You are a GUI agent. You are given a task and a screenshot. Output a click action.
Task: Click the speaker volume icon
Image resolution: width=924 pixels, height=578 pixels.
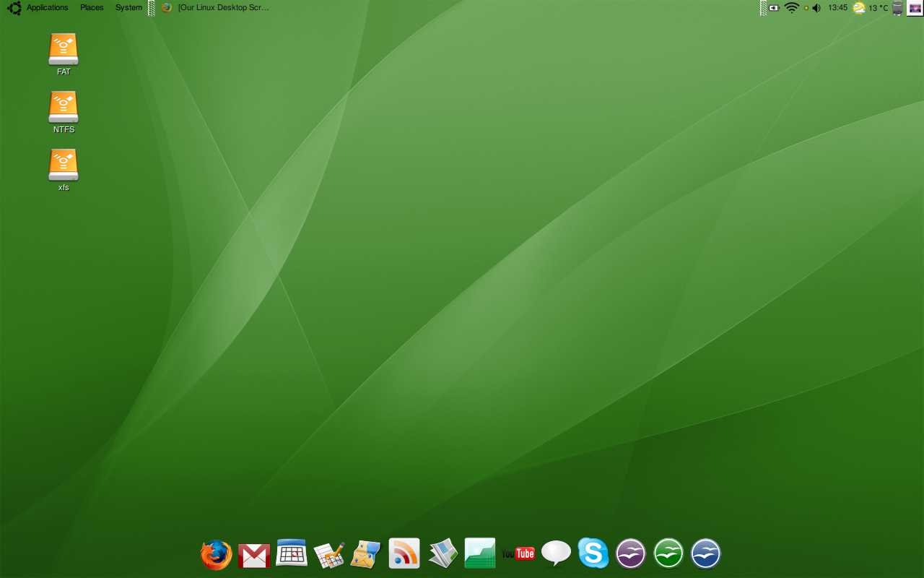(816, 8)
